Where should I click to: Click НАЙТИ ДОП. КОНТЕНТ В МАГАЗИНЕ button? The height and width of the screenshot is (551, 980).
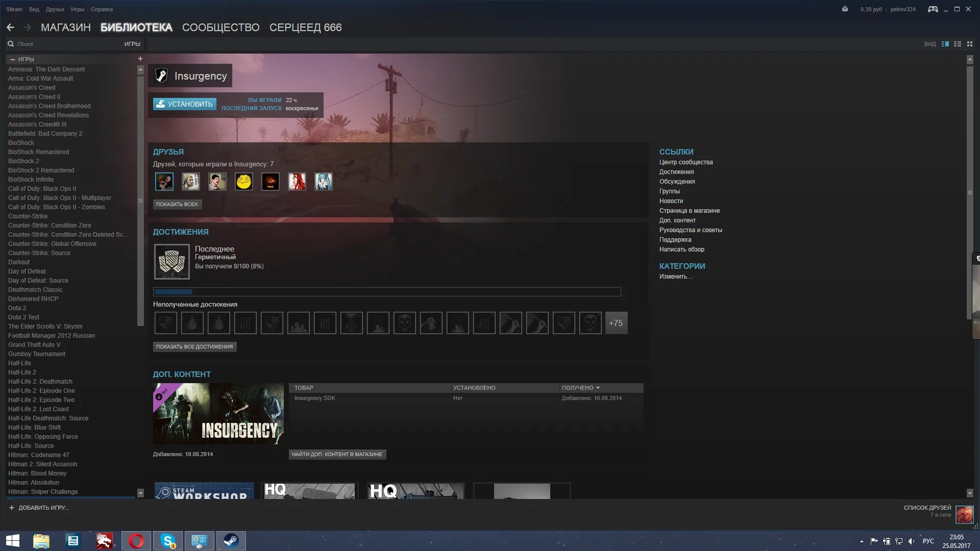point(337,454)
